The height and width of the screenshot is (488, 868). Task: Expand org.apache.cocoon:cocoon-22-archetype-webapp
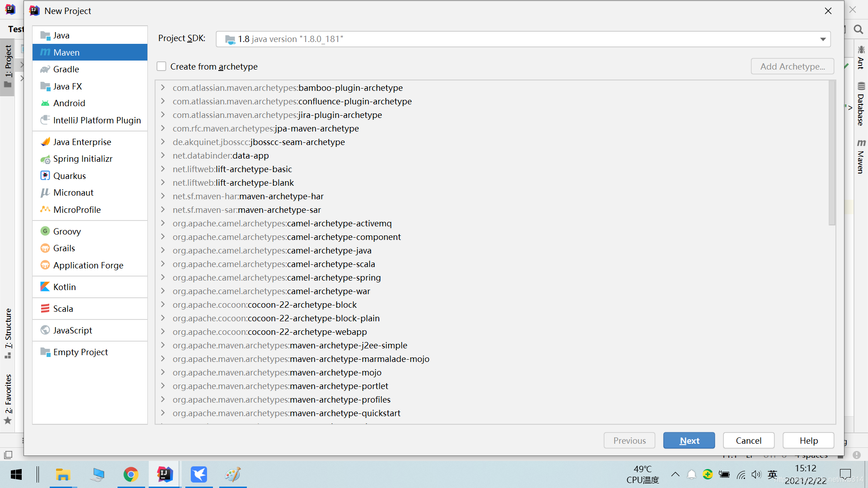pos(164,331)
